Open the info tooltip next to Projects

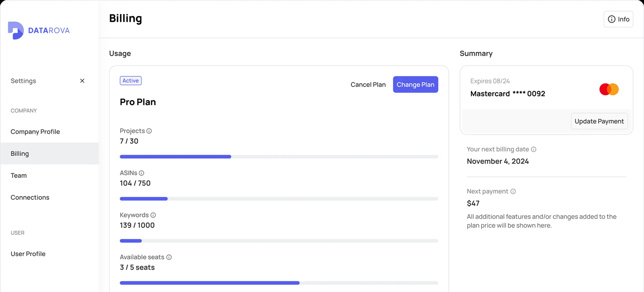149,131
